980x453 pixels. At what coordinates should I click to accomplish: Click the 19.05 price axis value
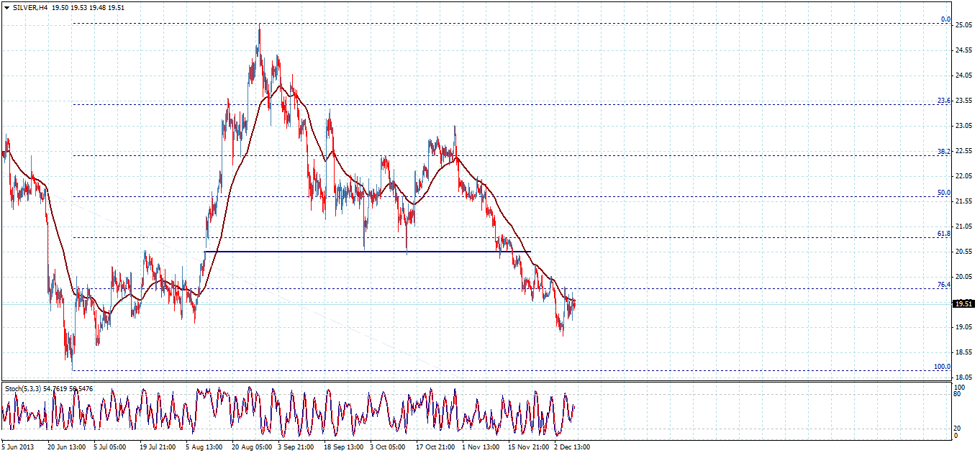pyautogui.click(x=963, y=327)
